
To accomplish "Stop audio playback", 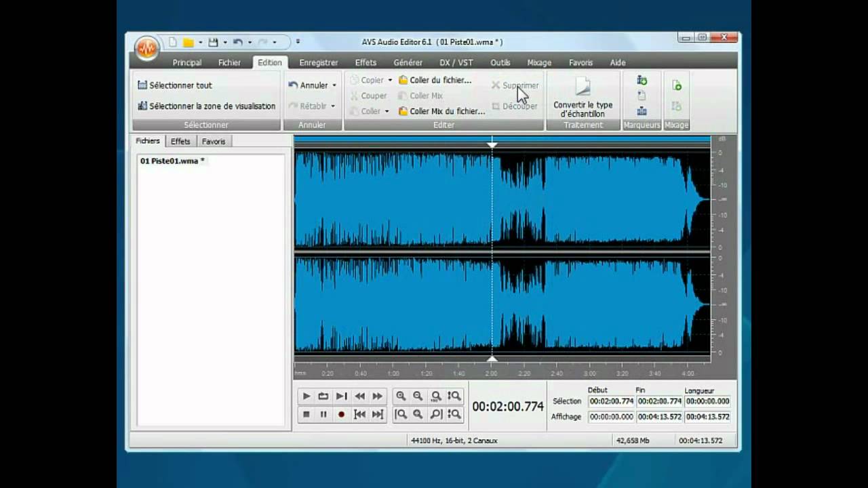I will pos(306,414).
